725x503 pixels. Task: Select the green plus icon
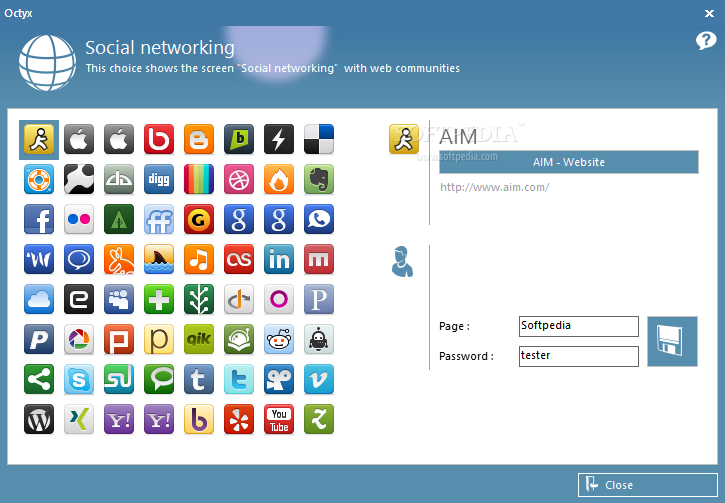[x=159, y=299]
